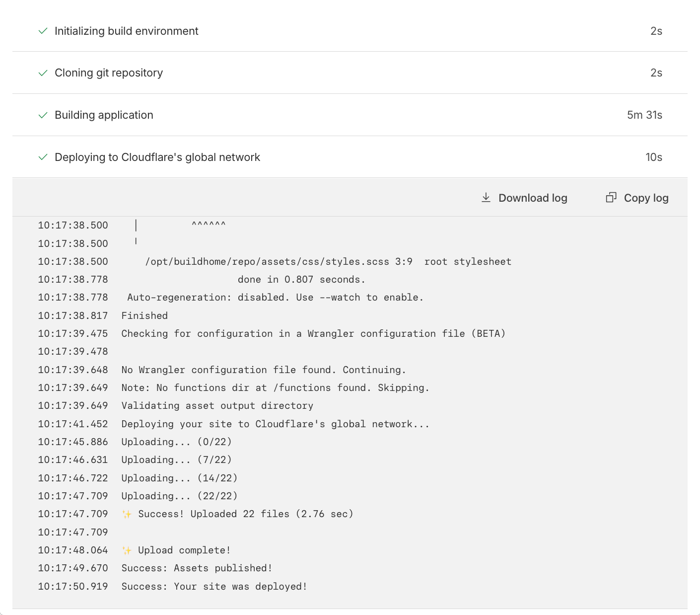Click the sparkle emoji beside Success! Uploaded

click(x=127, y=514)
